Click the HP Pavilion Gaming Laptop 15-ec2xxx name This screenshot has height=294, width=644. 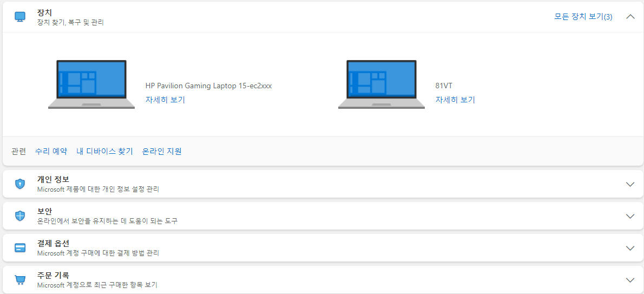209,86
